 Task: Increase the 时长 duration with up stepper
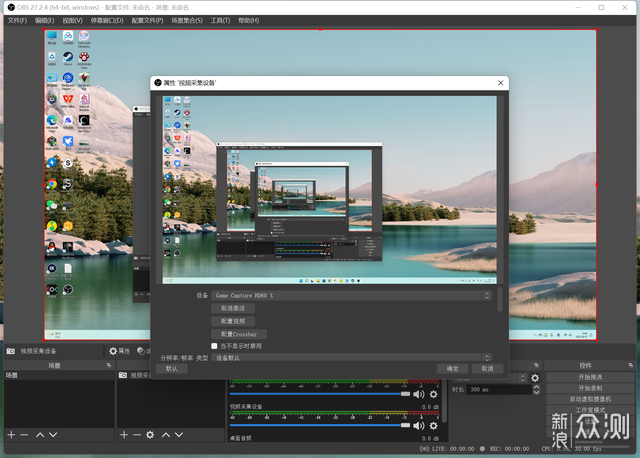click(536, 387)
